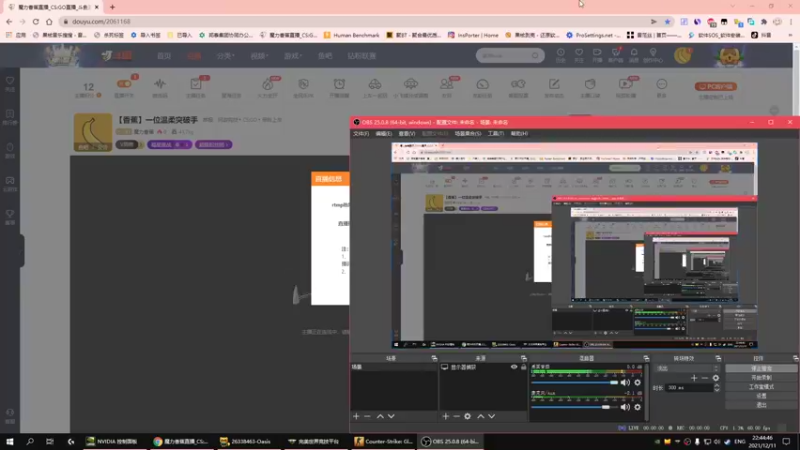Viewport: 800px width, 450px height.
Task: Add a new source in OBS Sources panel
Action: point(445,416)
